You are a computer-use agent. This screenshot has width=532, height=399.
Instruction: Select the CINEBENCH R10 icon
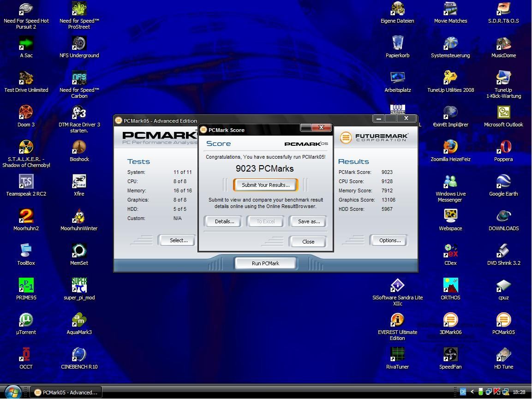pos(79,355)
